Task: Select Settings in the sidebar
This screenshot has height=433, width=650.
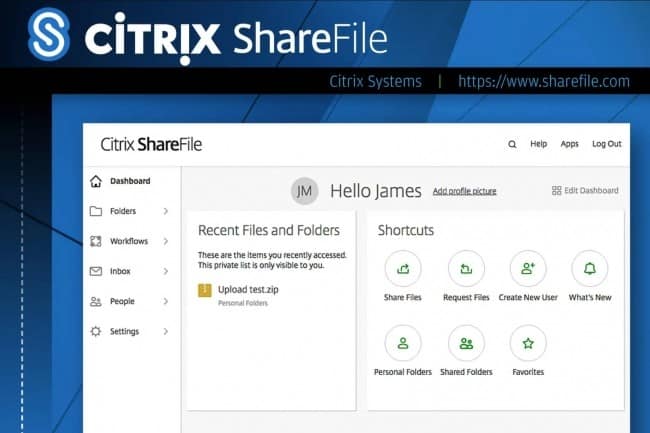Action: 124,331
